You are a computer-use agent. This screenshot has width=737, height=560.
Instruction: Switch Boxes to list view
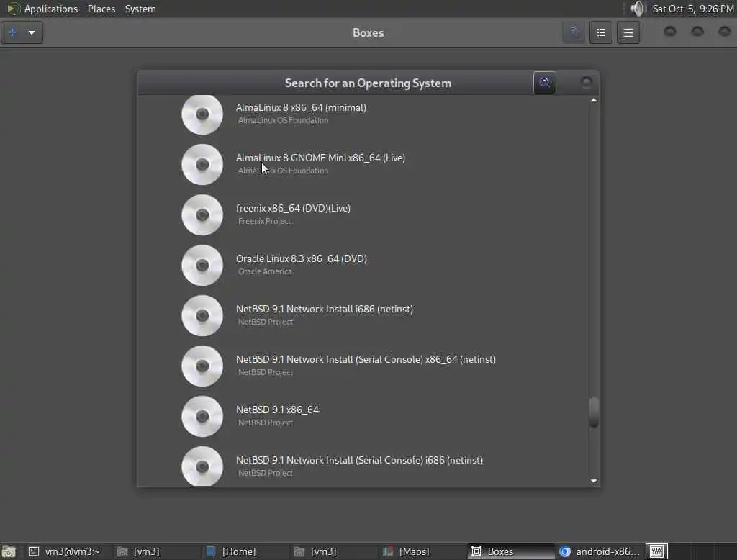coord(601,32)
